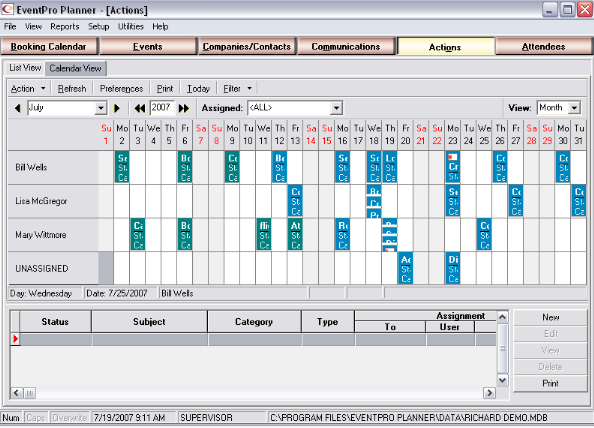Select Bil Wells action on Monday 30
Screen dimensions: 594x428
(563, 167)
